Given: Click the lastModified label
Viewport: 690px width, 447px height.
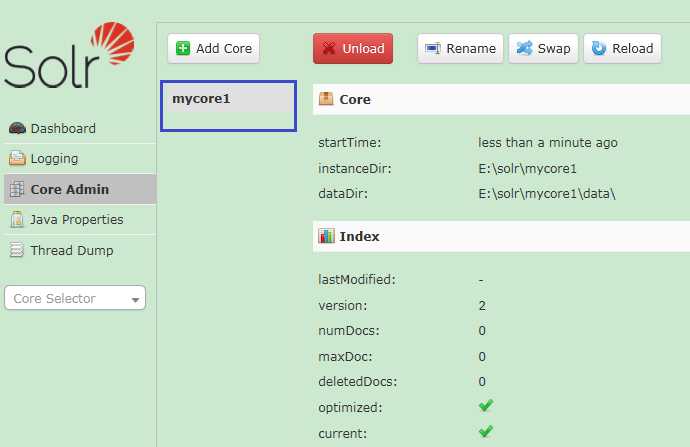Looking at the screenshot, I should tap(357, 279).
